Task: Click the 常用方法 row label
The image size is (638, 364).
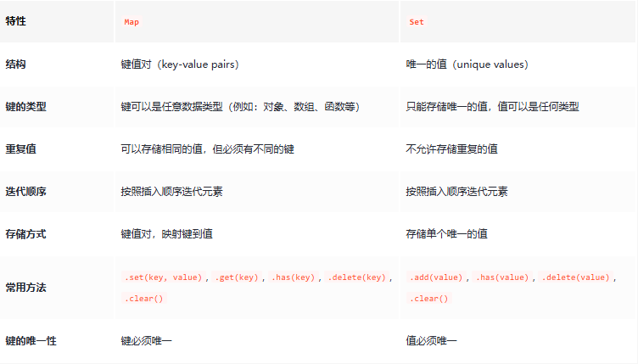Action: (x=26, y=288)
